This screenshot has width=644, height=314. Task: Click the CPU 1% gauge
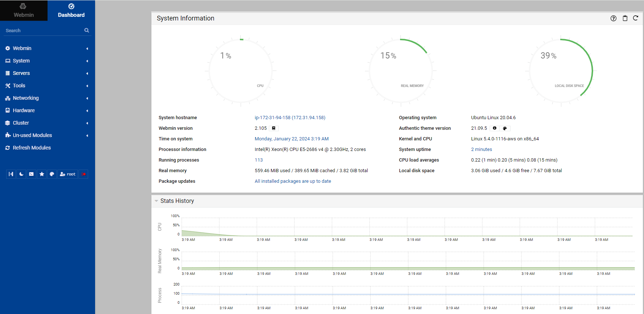tap(241, 71)
